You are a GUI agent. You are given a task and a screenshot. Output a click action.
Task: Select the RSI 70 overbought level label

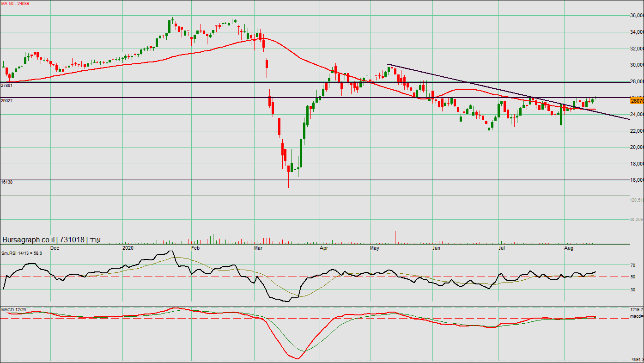[x=633, y=265]
